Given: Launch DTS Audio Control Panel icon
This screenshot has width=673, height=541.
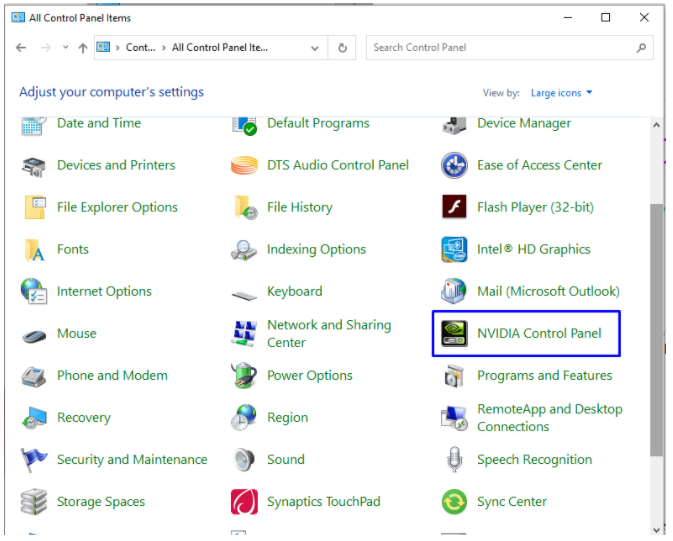Looking at the screenshot, I should pyautogui.click(x=244, y=166).
